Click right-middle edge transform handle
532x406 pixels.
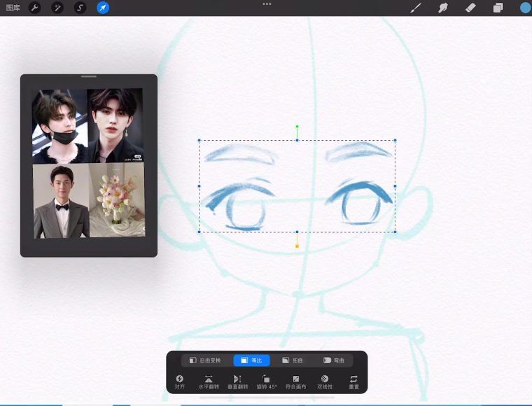395,186
